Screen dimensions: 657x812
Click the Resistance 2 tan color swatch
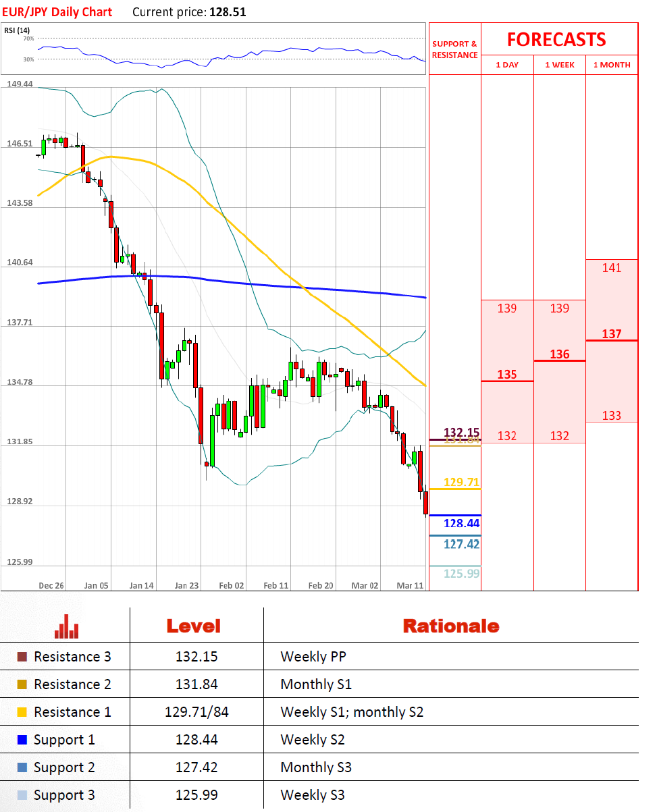pyautogui.click(x=22, y=684)
